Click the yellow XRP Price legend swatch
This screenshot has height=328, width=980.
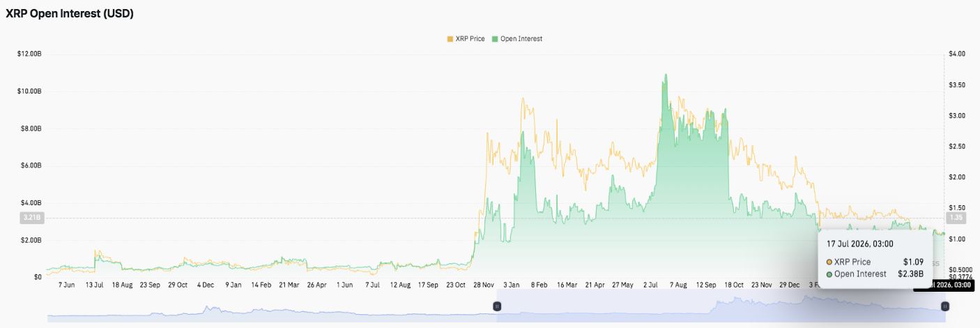coord(450,39)
